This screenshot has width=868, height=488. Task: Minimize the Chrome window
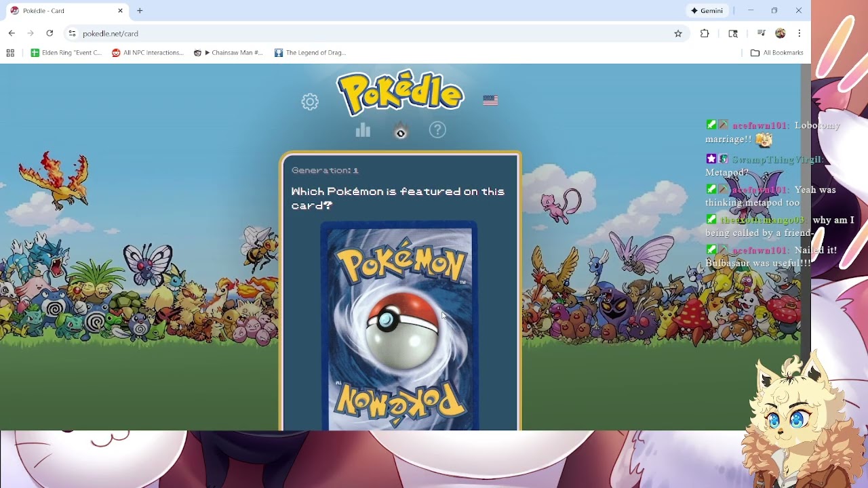(751, 11)
